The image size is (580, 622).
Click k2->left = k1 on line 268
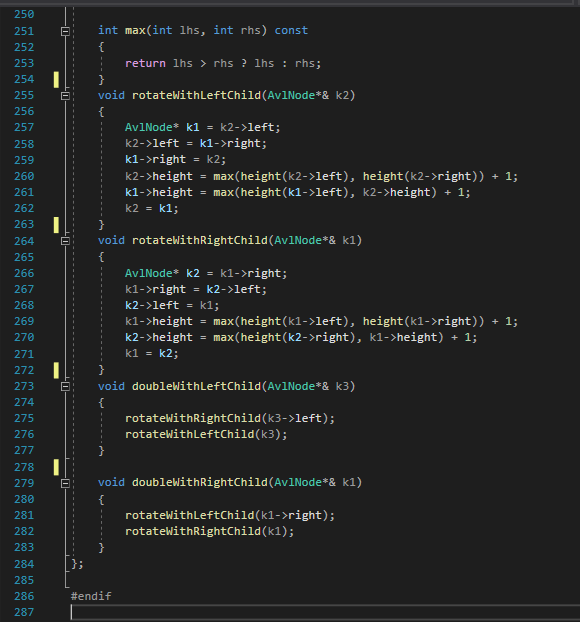172,305
